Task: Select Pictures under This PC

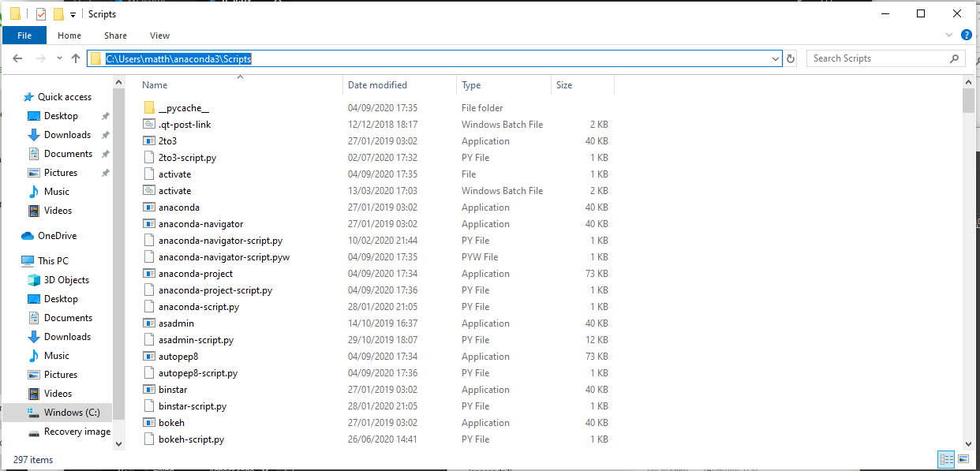Action: coord(61,375)
